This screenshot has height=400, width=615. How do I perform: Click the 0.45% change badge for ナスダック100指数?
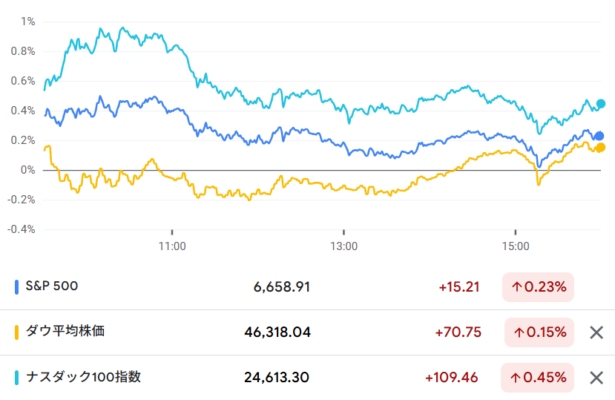[x=539, y=377]
